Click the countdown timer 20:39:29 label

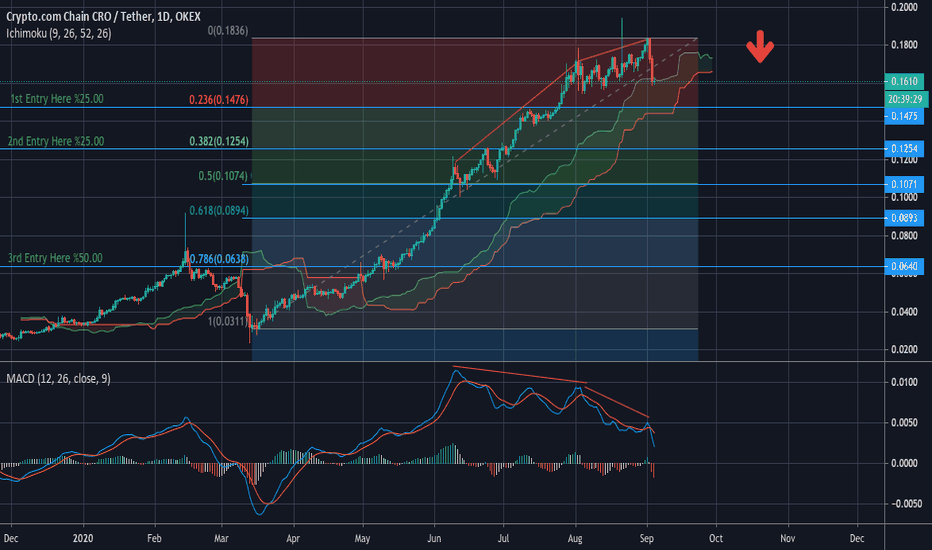click(x=905, y=99)
